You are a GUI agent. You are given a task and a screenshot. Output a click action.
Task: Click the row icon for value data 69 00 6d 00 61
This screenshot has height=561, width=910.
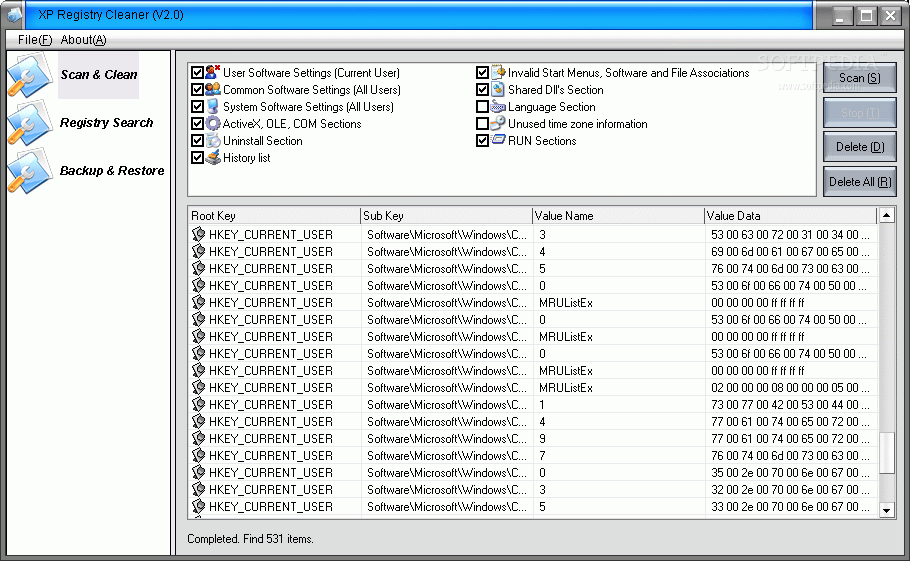point(198,251)
